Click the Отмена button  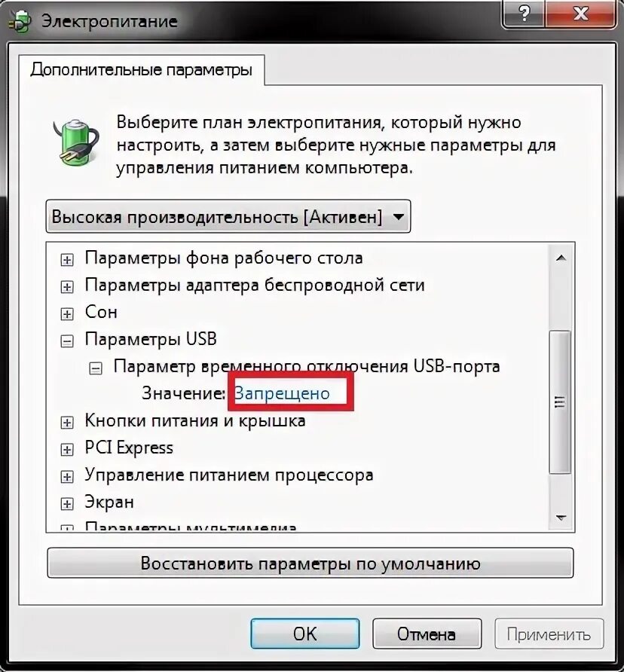point(427,634)
